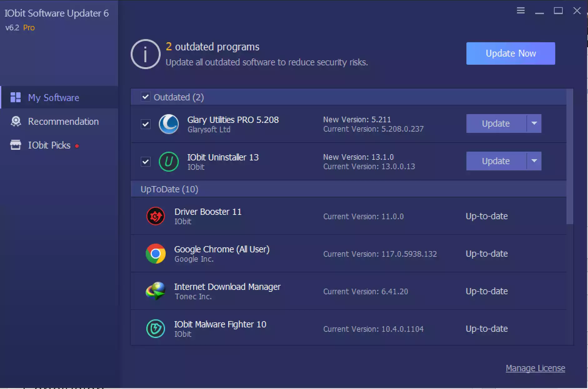The height and width of the screenshot is (389, 588).
Task: Select the Driver Booster 11 name
Action: coord(208,212)
